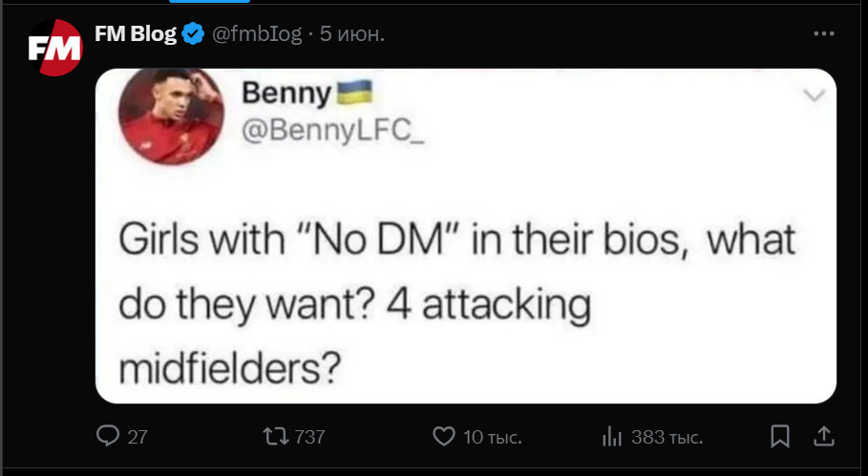Click Benny's round profile picture
Viewport: 868px width, 476px height.
coord(158,115)
